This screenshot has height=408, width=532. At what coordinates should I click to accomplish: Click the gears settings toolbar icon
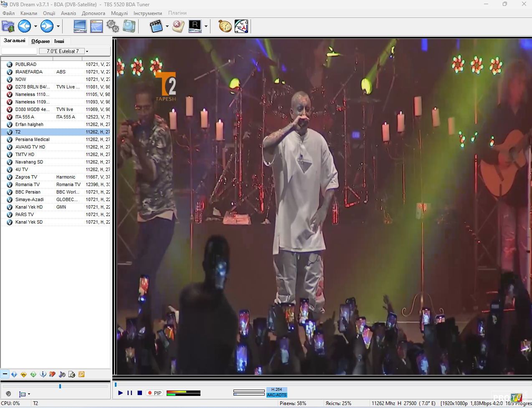[113, 26]
